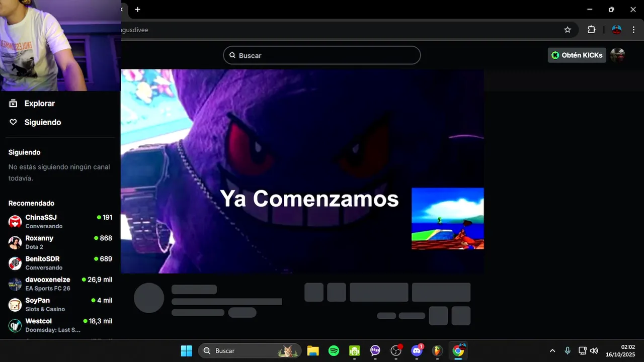Click the Kick search field

coord(322,55)
